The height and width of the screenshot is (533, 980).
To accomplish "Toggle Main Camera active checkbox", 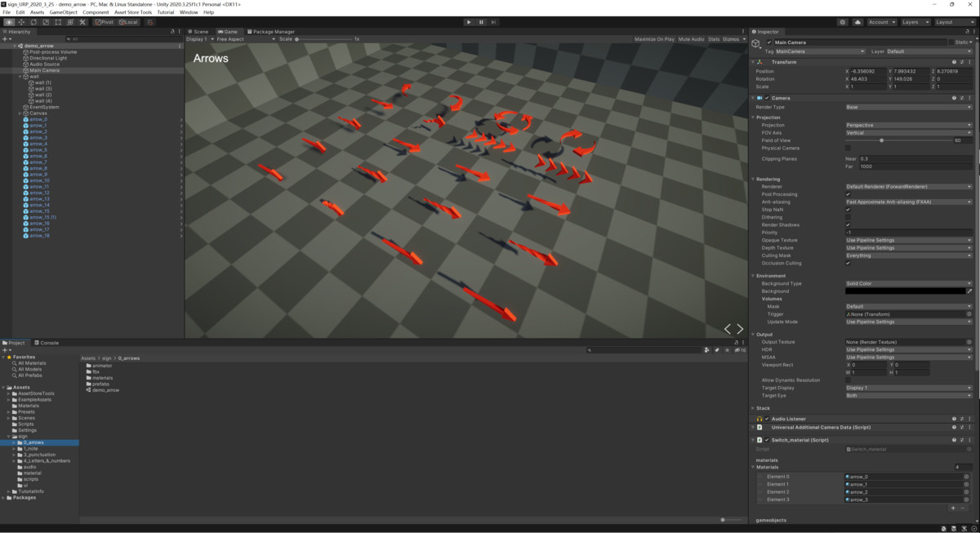I will (x=769, y=42).
